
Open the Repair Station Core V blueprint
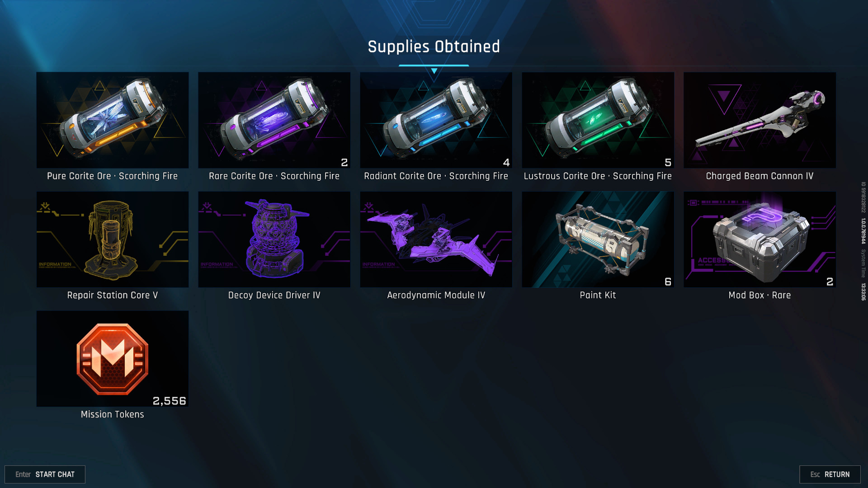113,239
